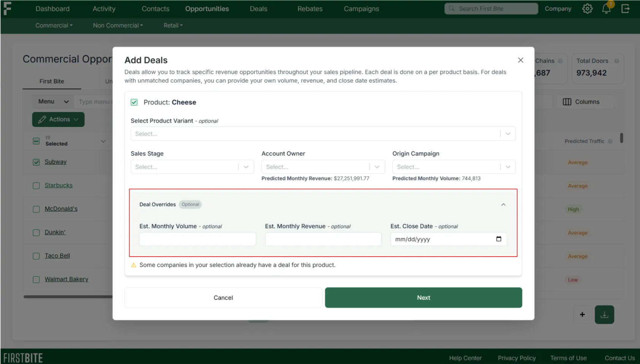Click the Predicted Traffic info icon

pos(610,141)
